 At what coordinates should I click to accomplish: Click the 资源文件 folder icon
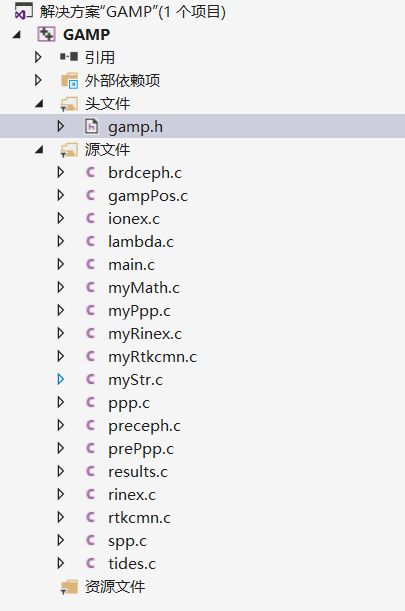69,586
